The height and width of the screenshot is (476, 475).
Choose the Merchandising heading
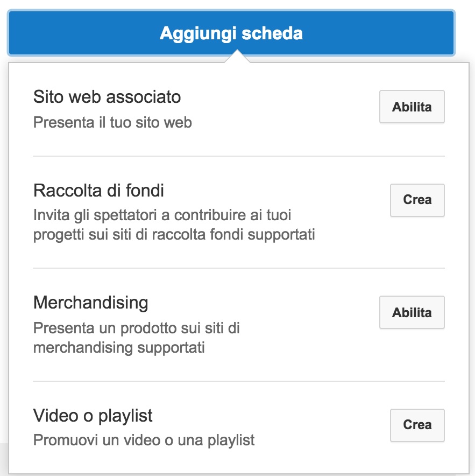[90, 303]
